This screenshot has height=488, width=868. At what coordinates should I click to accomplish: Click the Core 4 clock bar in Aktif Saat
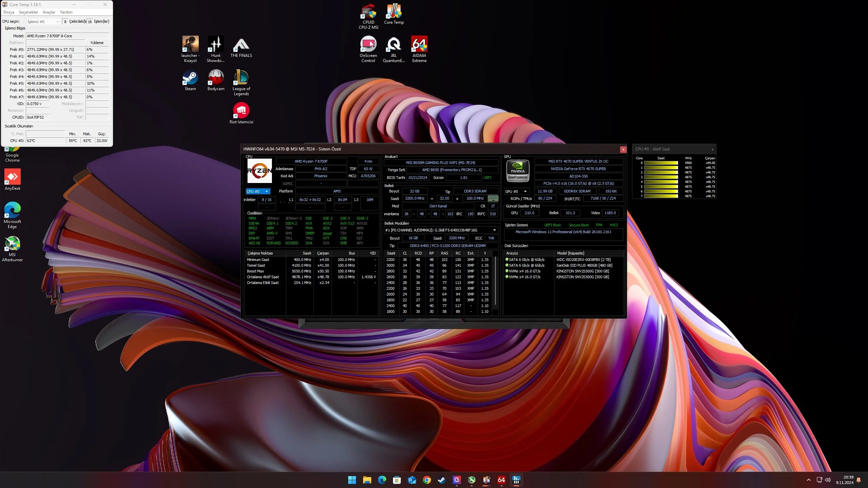[x=661, y=182]
